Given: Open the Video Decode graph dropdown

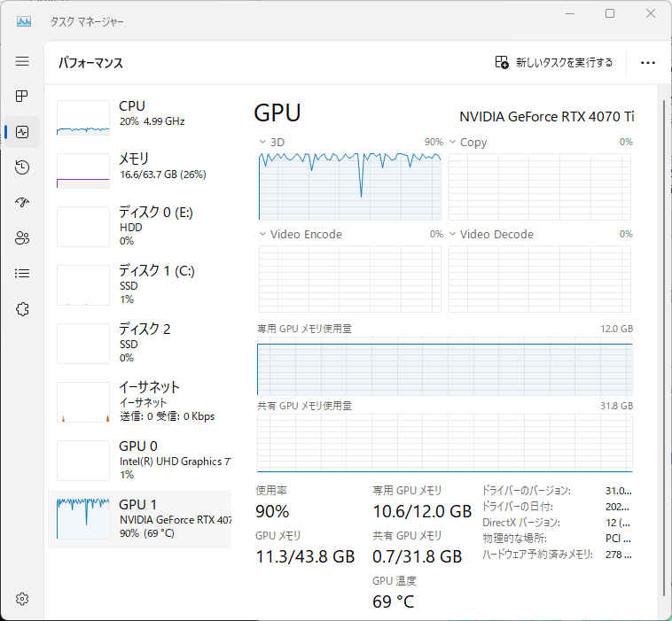Looking at the screenshot, I should click(453, 234).
